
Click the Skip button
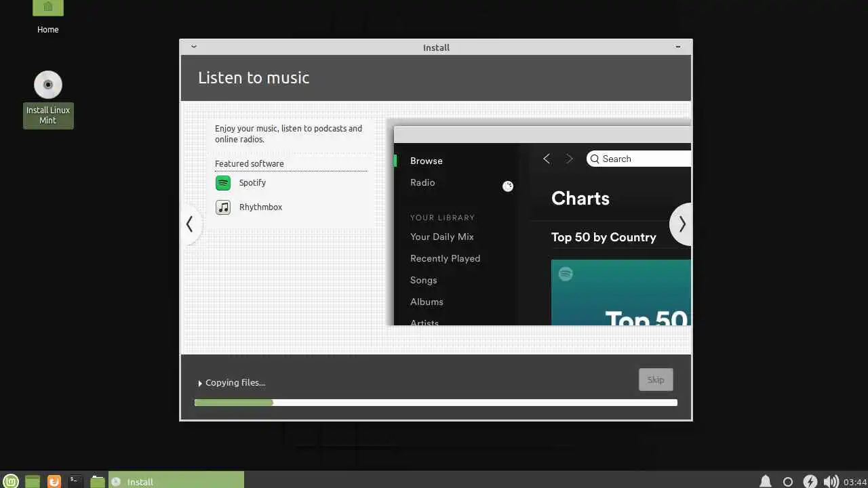click(x=656, y=380)
